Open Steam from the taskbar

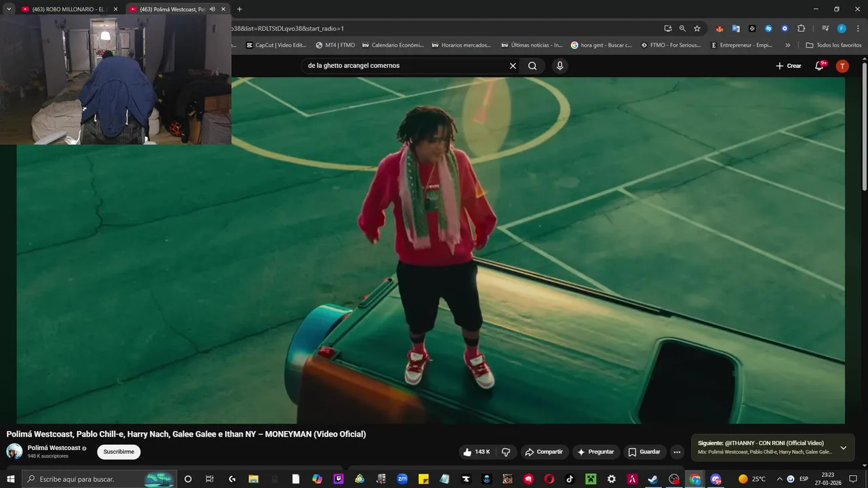pos(652,479)
